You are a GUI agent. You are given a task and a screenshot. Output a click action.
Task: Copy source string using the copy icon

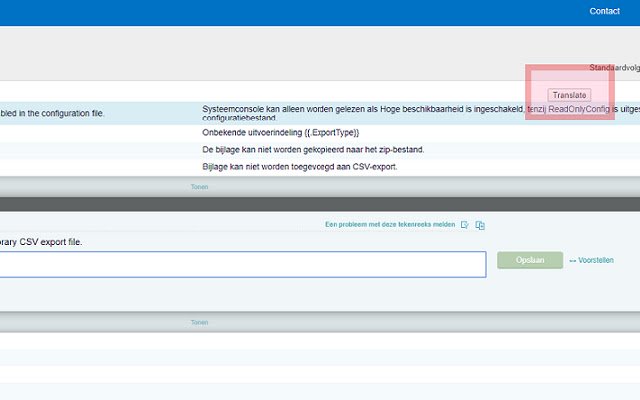point(480,225)
